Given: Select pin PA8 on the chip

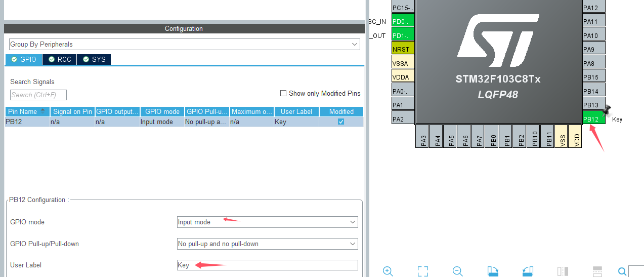Looking at the screenshot, I should point(594,63).
